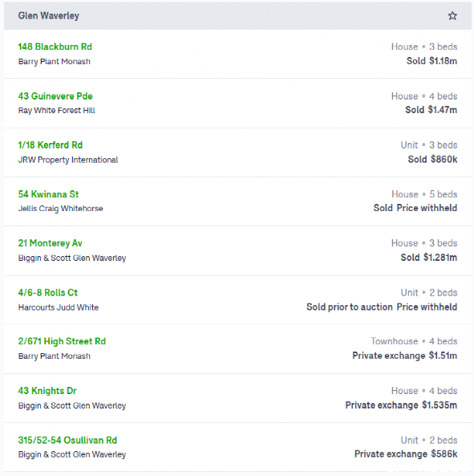Open the 4/6-8 Rolls Ct listing

pos(48,293)
